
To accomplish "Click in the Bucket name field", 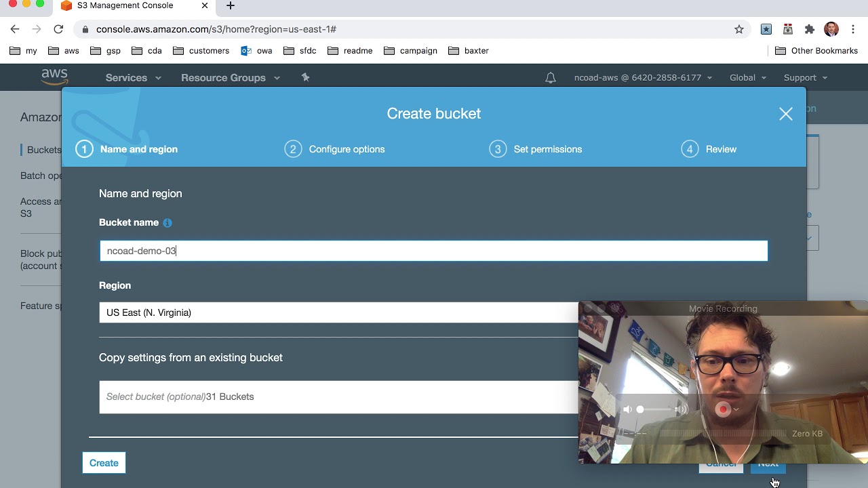I will 433,251.
